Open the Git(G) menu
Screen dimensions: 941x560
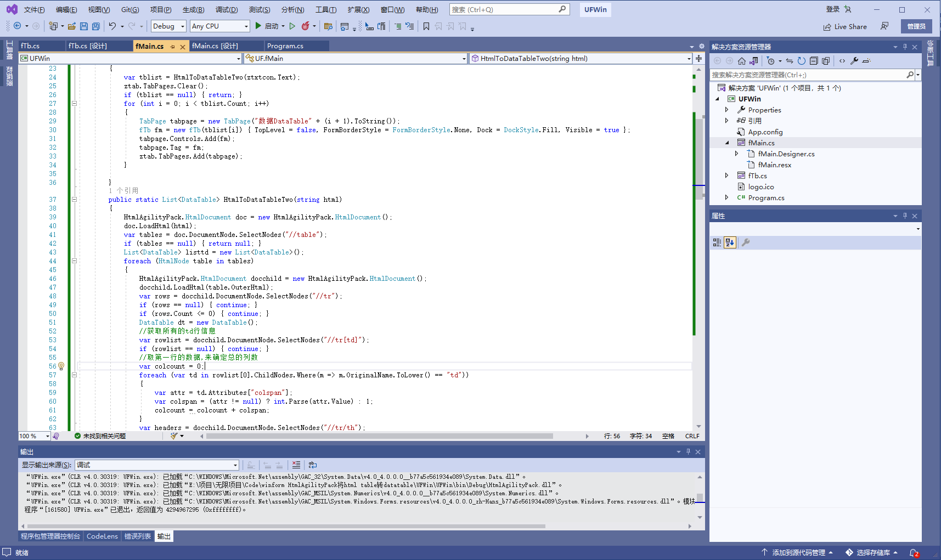pos(130,10)
